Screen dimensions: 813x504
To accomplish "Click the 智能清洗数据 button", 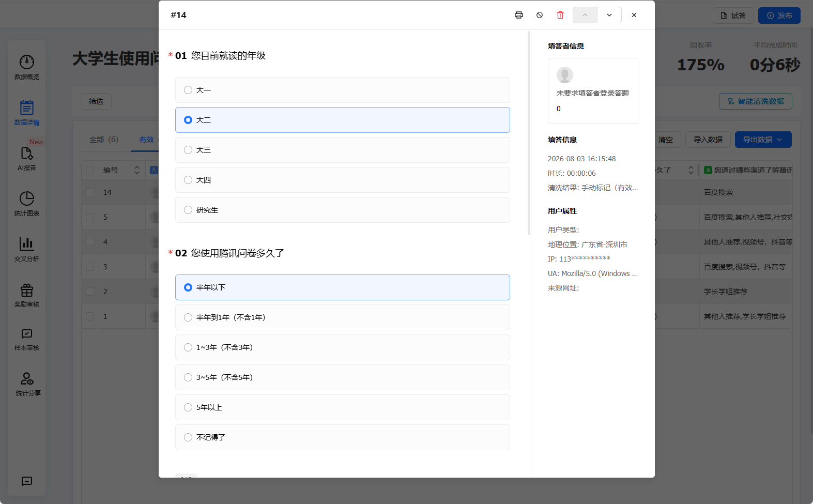I will click(756, 101).
